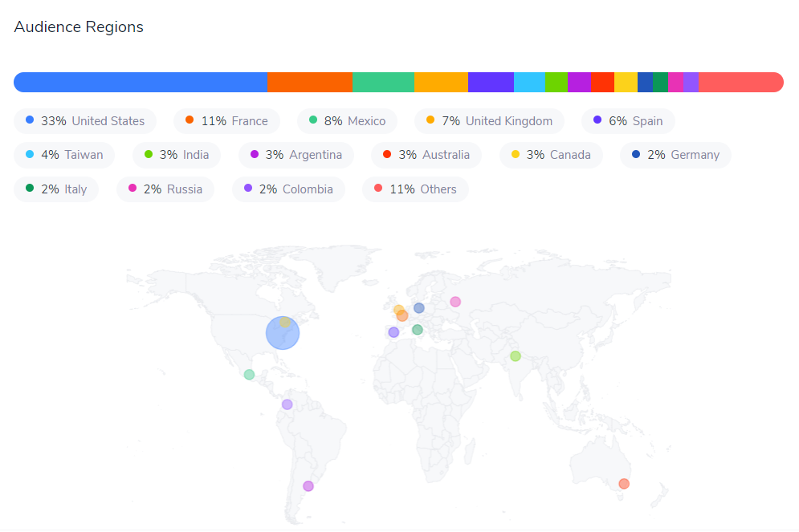The width and height of the screenshot is (799, 532).
Task: Click the light green India map bubble
Action: tap(516, 356)
